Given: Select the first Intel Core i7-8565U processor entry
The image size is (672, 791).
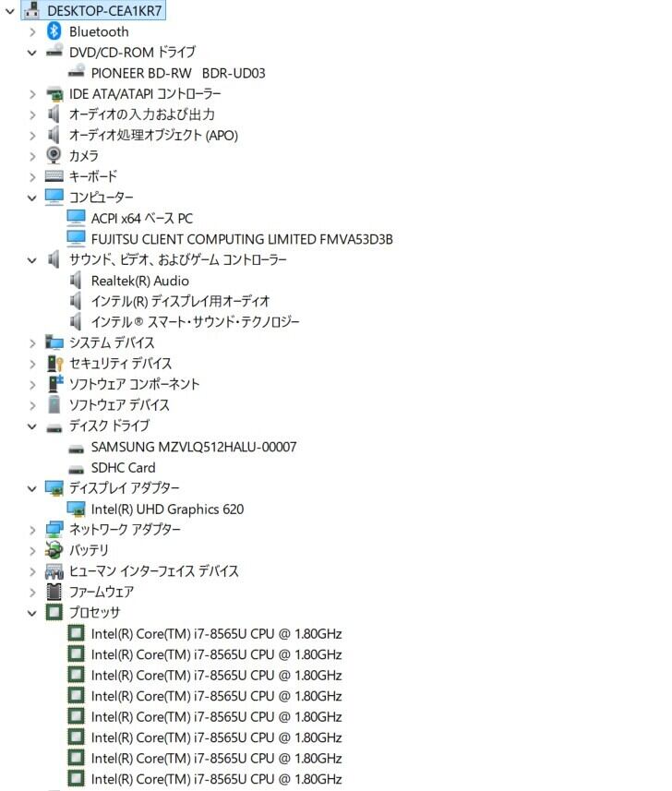Looking at the screenshot, I should 216,633.
